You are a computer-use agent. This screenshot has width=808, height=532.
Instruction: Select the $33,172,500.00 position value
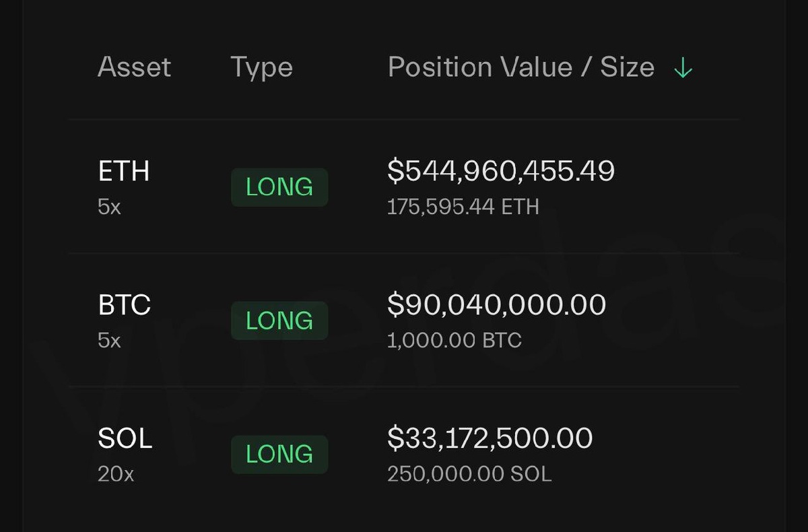(490, 438)
